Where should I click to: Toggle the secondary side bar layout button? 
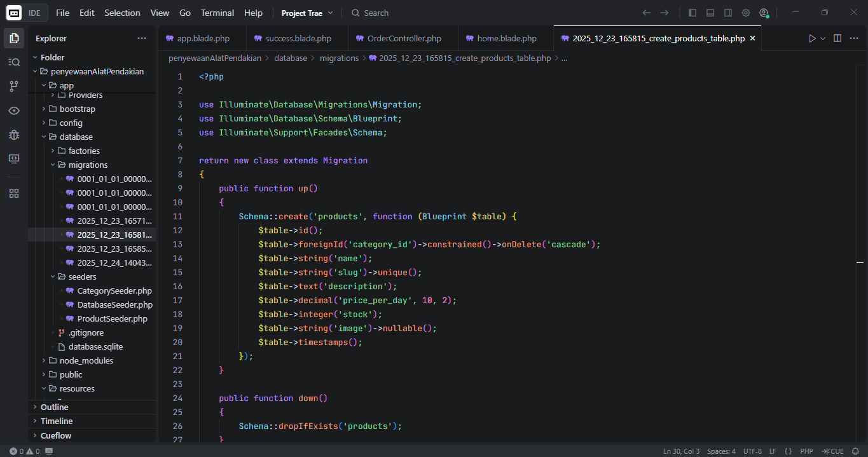pos(728,13)
